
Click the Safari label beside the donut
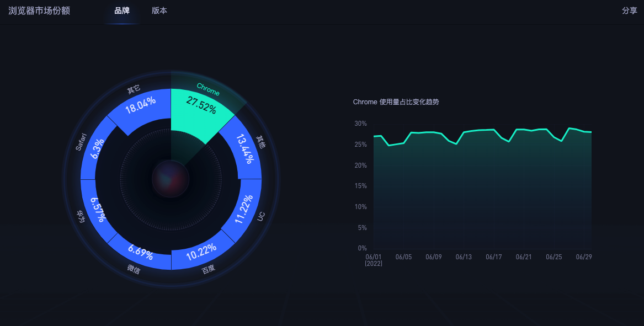(x=81, y=142)
